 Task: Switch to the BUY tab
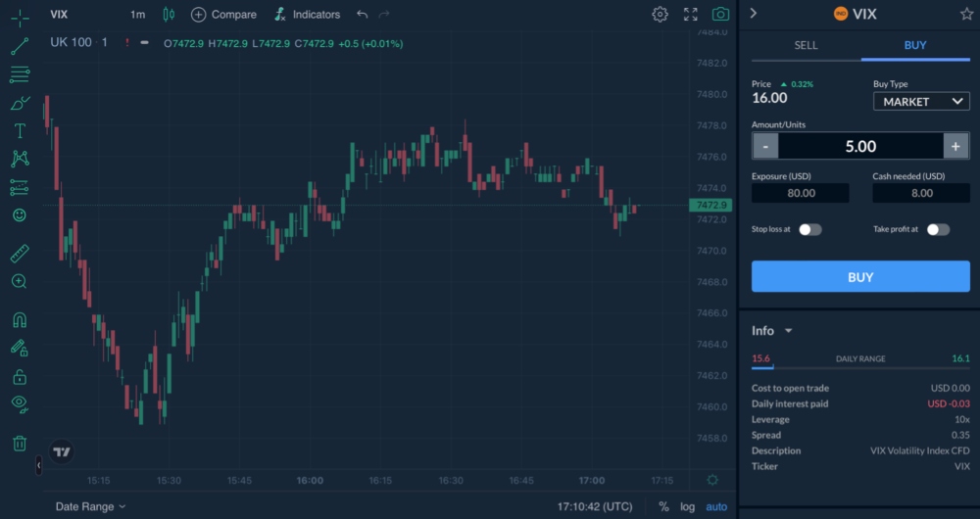tap(915, 46)
